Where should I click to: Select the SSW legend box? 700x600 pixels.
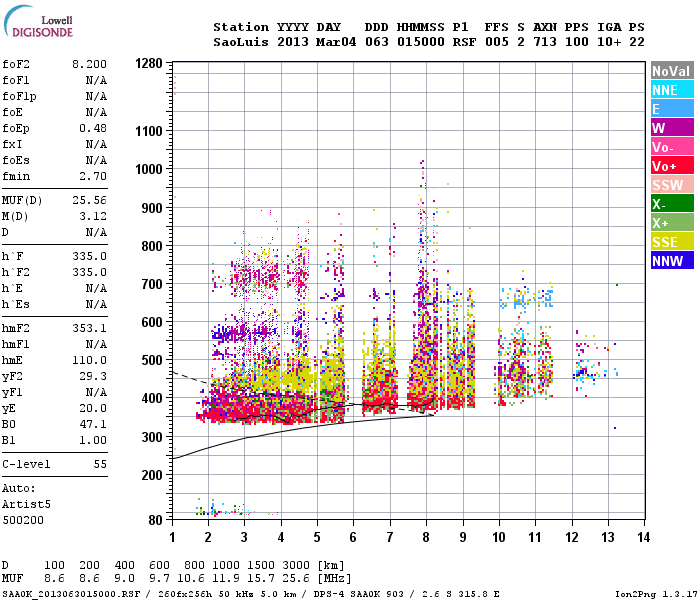[672, 185]
